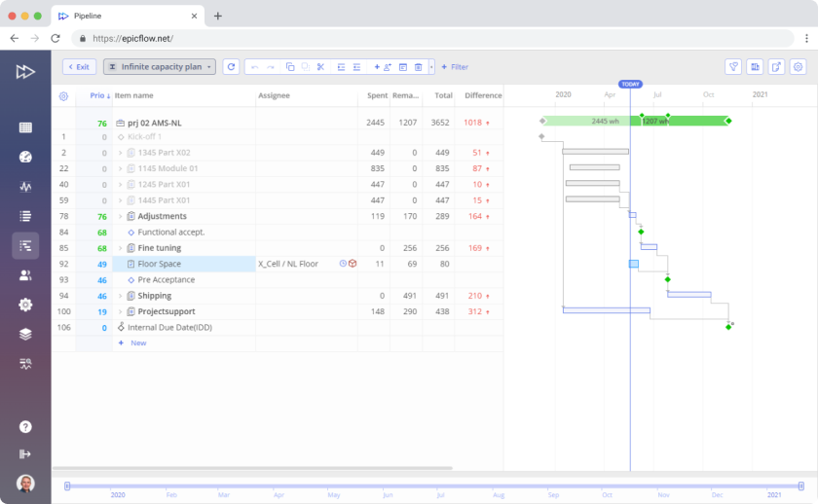Expand the Fine tuning row
818x504 pixels.
click(120, 248)
